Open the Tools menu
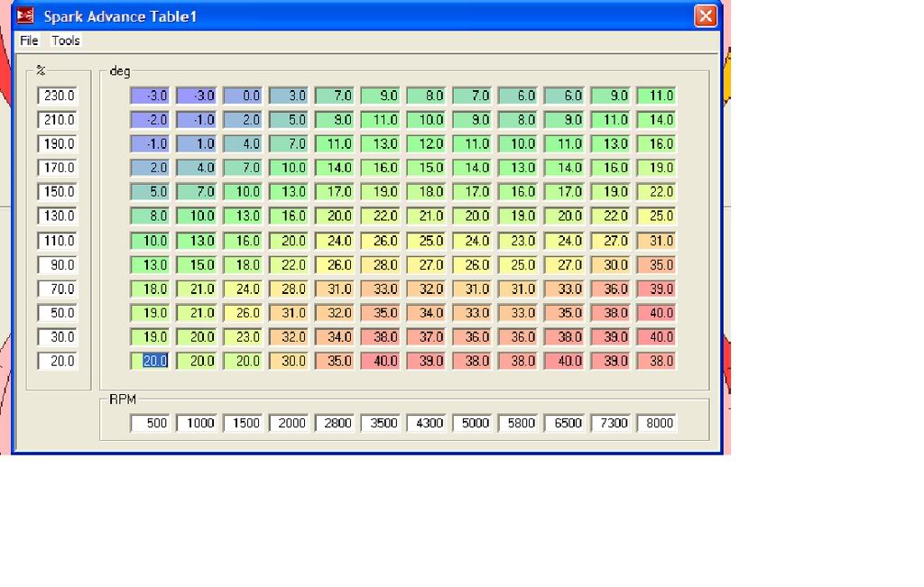 [65, 40]
